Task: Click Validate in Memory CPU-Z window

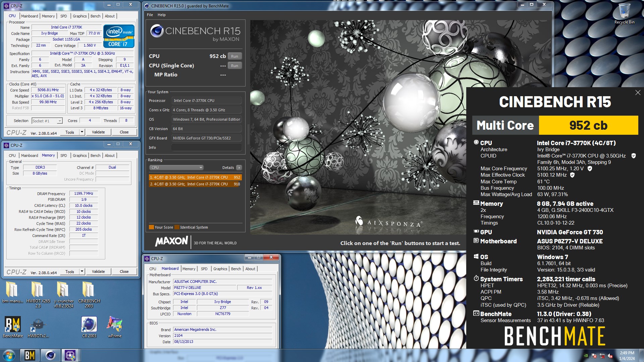Action: pyautogui.click(x=98, y=271)
